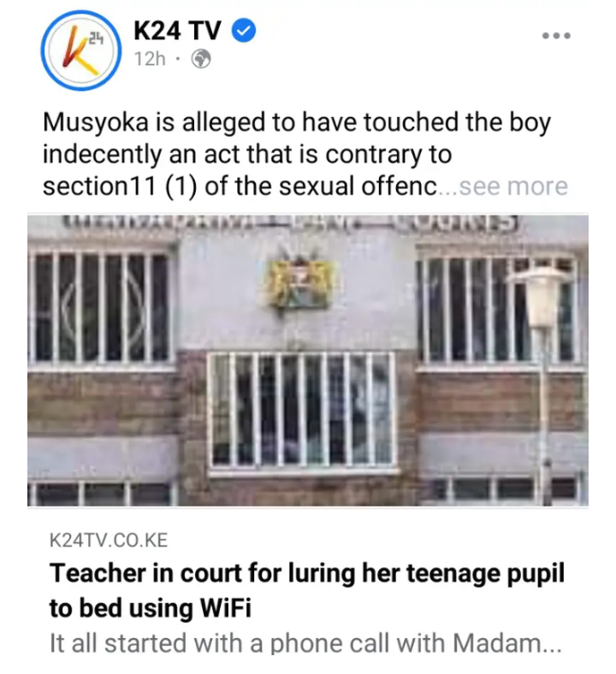Image resolution: width=616 pixels, height=674 pixels.
Task: Click the upper right barred window
Action: point(498,309)
